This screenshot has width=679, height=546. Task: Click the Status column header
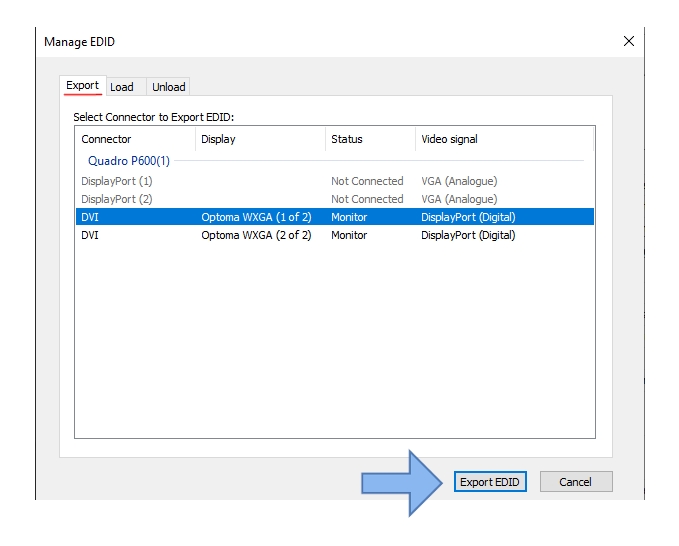[x=347, y=139]
